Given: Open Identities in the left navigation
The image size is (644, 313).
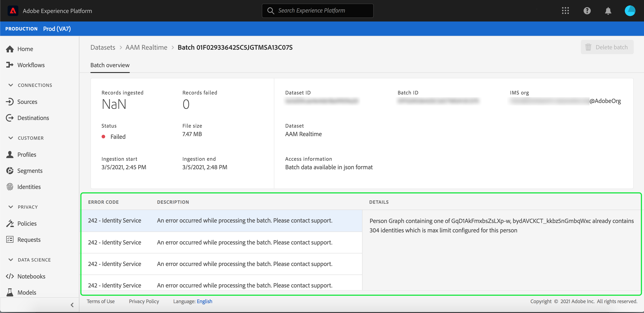Looking at the screenshot, I should click(x=29, y=187).
